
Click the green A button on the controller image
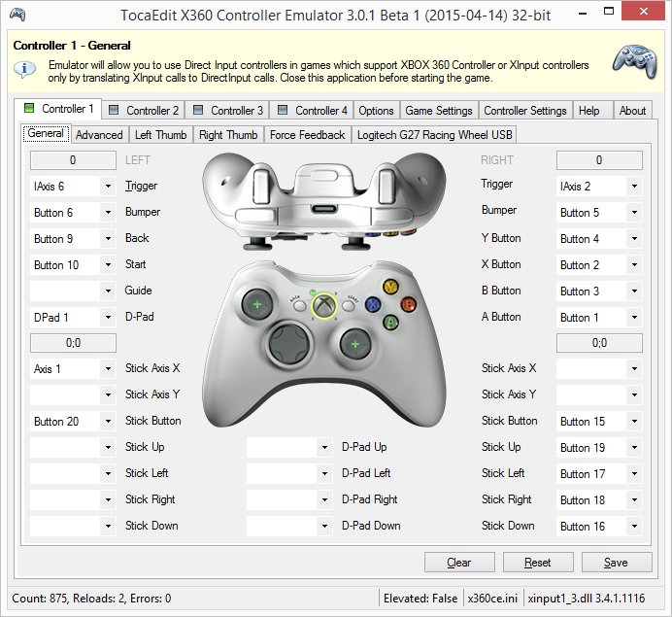click(390, 321)
